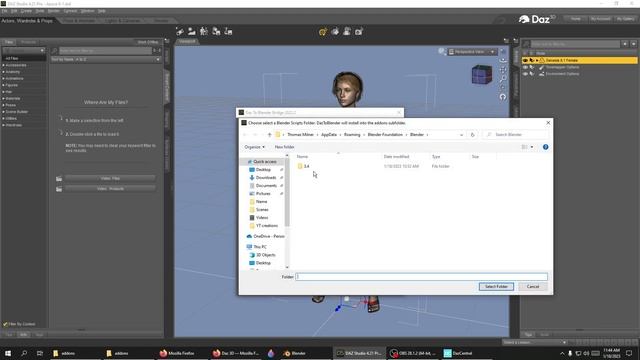Image resolution: width=640 pixels, height=360 pixels.
Task: Toggle selectable arrow of Environment Options
Action: 531,74
